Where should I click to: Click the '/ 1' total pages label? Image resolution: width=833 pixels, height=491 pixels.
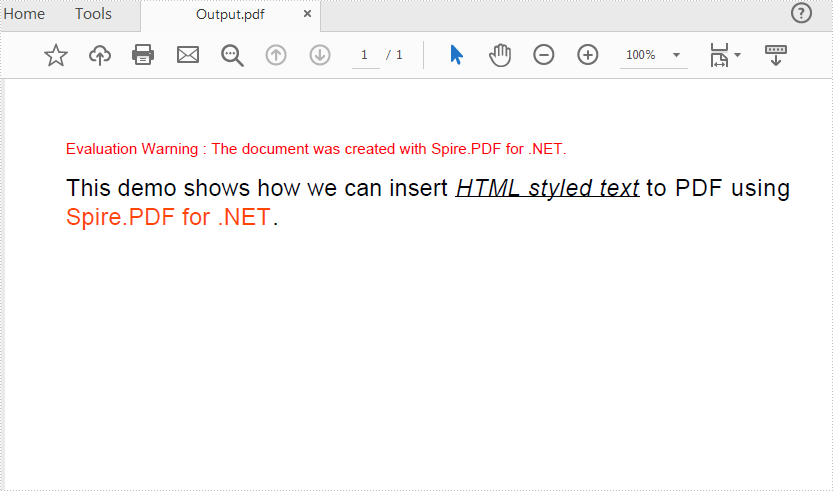[x=394, y=55]
